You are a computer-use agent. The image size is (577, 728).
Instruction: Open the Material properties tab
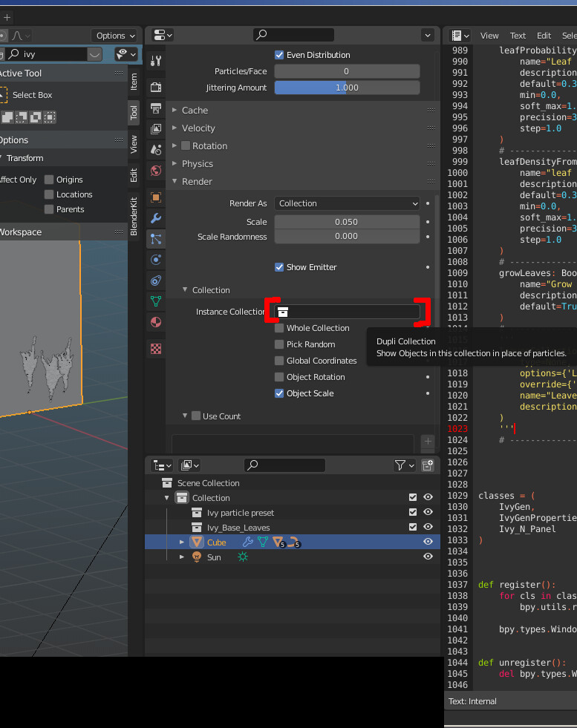(156, 322)
